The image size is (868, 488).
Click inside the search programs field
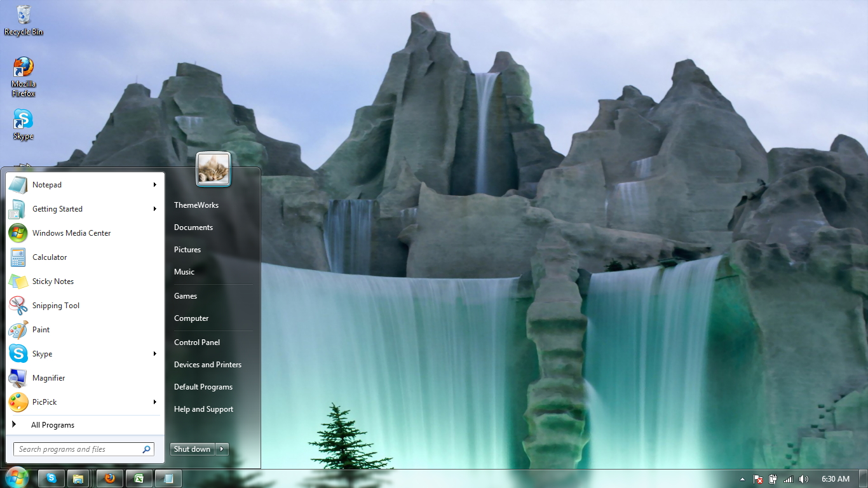(x=83, y=449)
